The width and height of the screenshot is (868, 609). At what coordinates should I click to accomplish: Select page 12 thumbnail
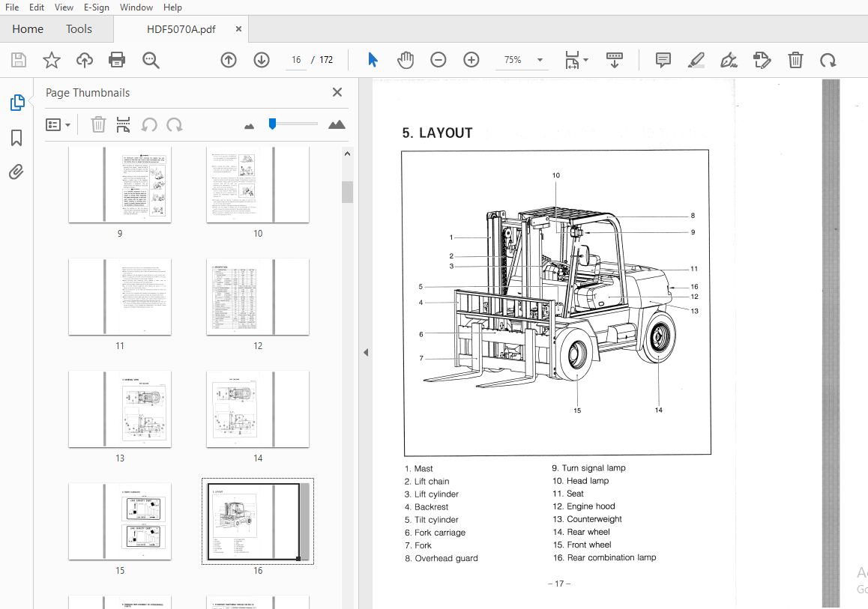(257, 297)
